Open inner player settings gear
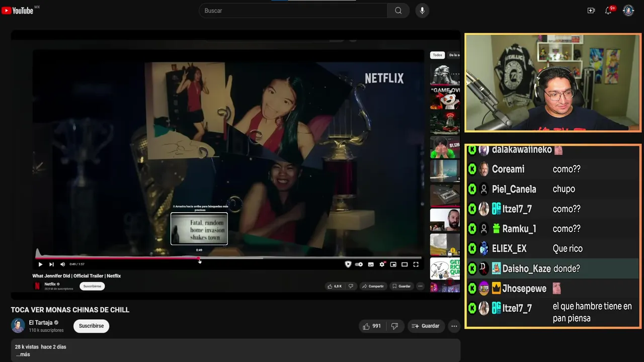The height and width of the screenshot is (362, 644). [x=382, y=264]
